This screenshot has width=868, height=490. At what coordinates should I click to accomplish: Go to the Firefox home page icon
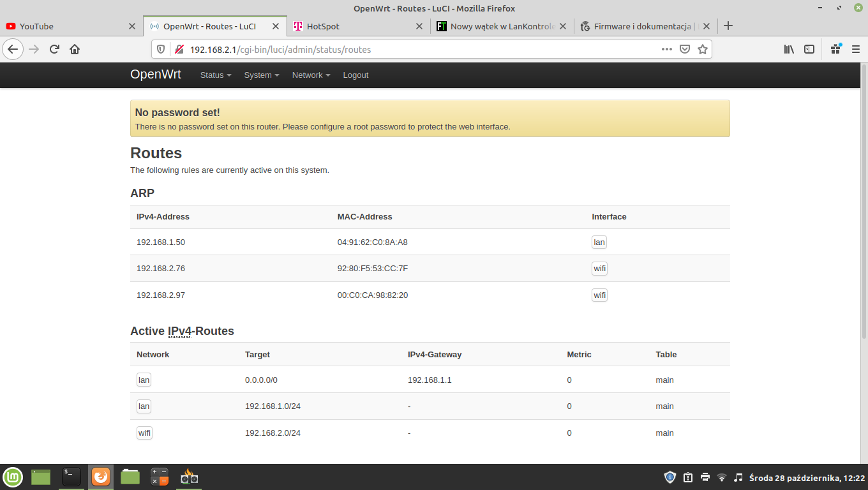tap(75, 49)
